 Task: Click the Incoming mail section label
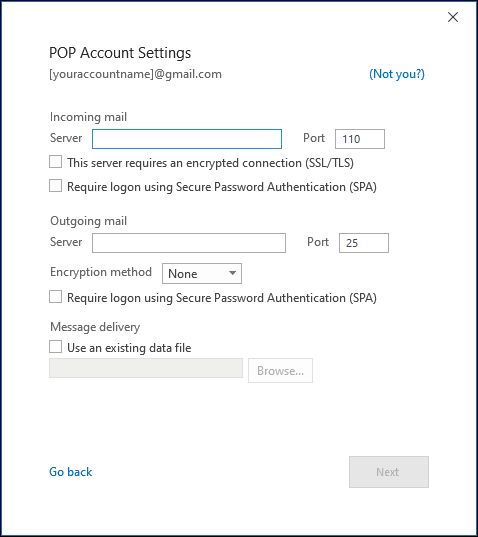coord(88,117)
